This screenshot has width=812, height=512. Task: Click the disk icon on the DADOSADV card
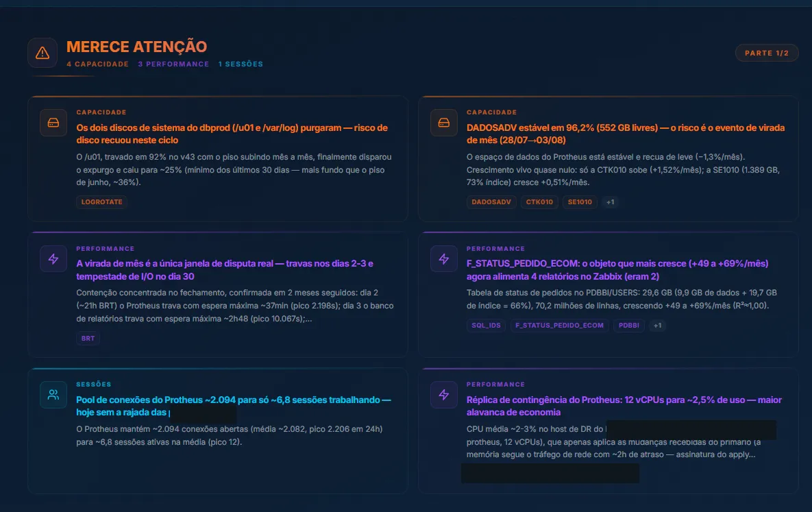tap(444, 123)
